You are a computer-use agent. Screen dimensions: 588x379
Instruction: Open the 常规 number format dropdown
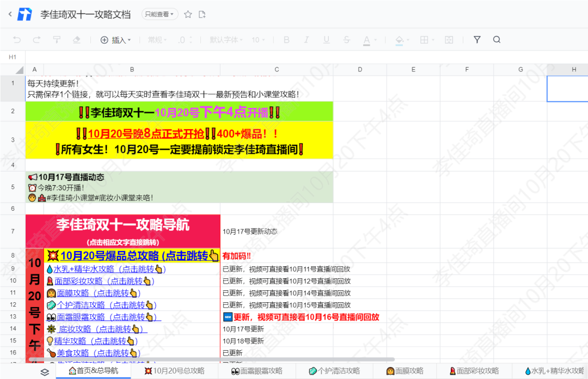157,40
